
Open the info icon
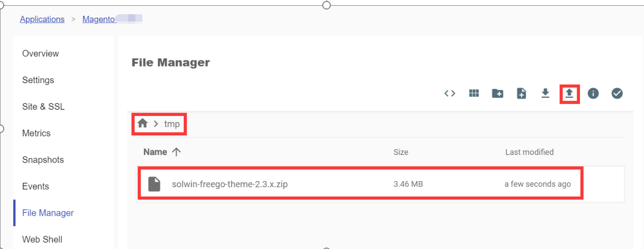593,94
